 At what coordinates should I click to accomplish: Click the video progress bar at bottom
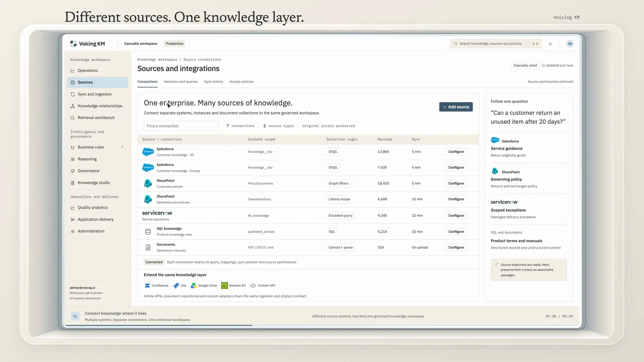322,325
